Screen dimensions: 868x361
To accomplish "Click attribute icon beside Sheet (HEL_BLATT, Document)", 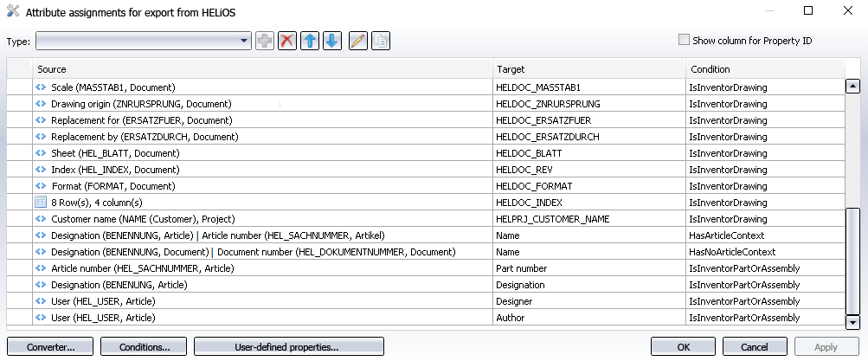I will point(41,153).
